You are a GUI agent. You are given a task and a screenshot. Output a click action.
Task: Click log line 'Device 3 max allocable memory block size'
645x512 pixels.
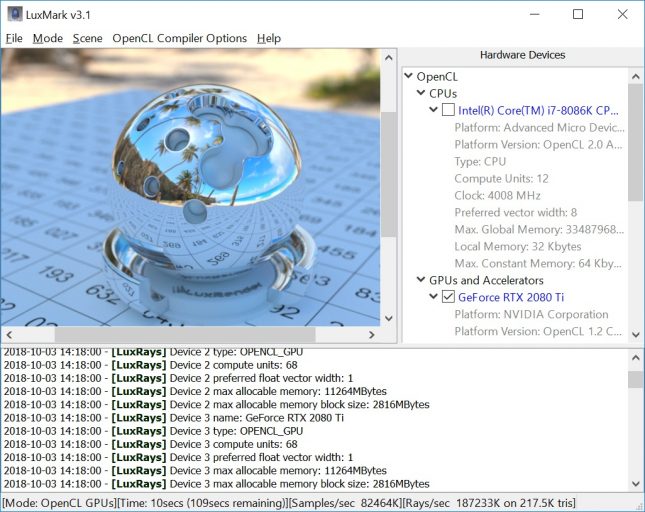[x=216, y=484]
